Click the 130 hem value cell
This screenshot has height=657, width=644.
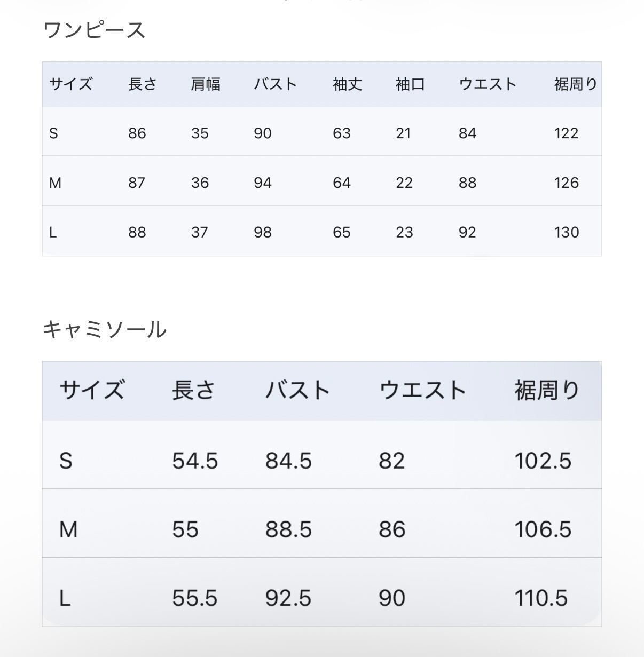[566, 233]
